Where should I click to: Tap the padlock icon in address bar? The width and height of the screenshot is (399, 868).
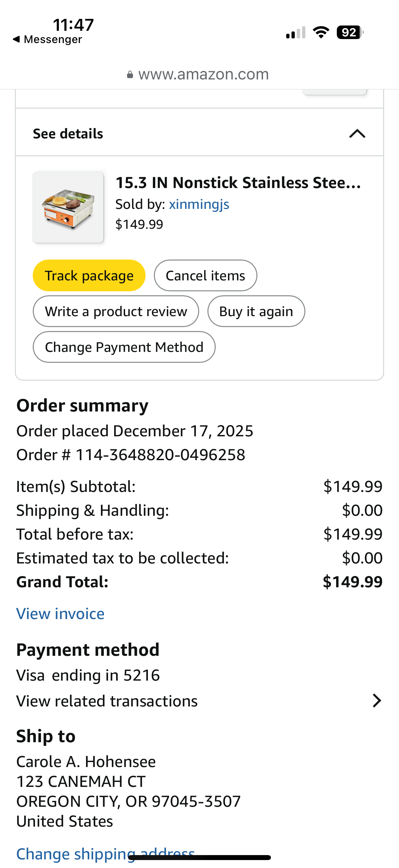point(130,75)
